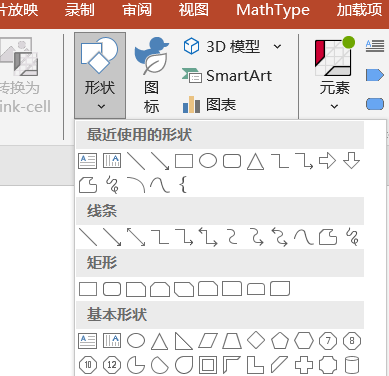Select decagon shape labeled 10
Screen dimensions: 389x376
(88, 365)
